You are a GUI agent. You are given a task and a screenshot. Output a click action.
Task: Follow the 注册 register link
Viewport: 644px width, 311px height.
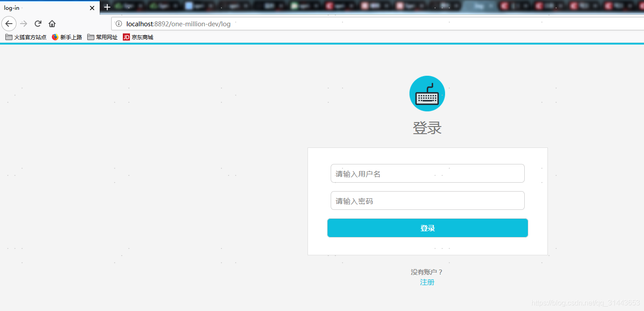pyautogui.click(x=427, y=282)
